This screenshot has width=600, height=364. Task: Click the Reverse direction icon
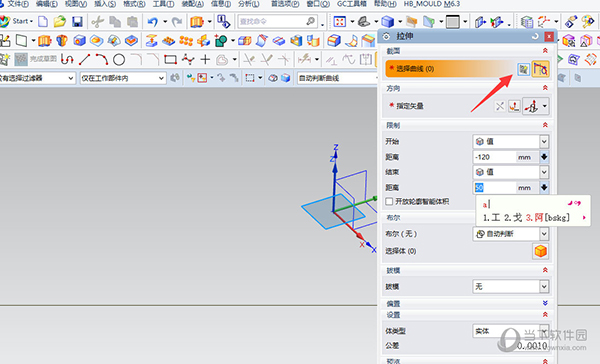pyautogui.click(x=500, y=106)
